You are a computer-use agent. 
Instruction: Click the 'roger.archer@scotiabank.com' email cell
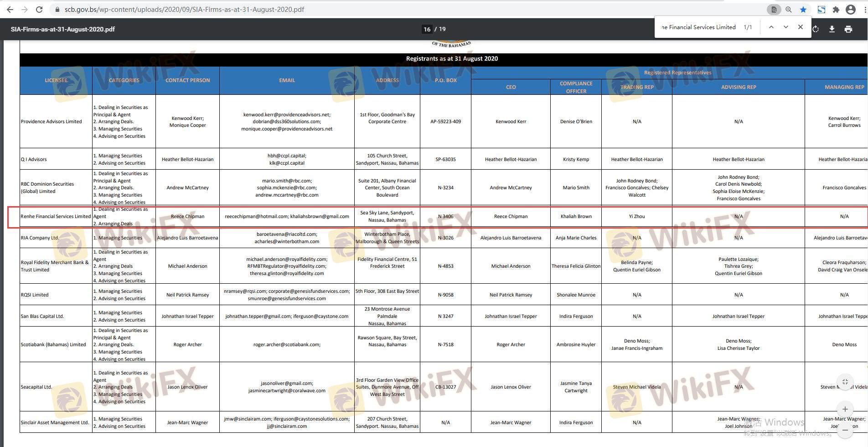tap(287, 344)
